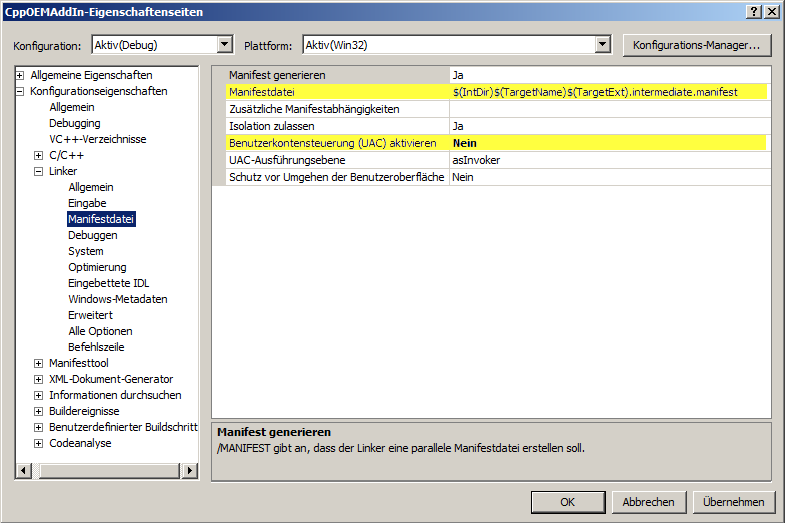The image size is (785, 523).
Task: Expand the Manifesttool node
Action: pyautogui.click(x=39, y=363)
